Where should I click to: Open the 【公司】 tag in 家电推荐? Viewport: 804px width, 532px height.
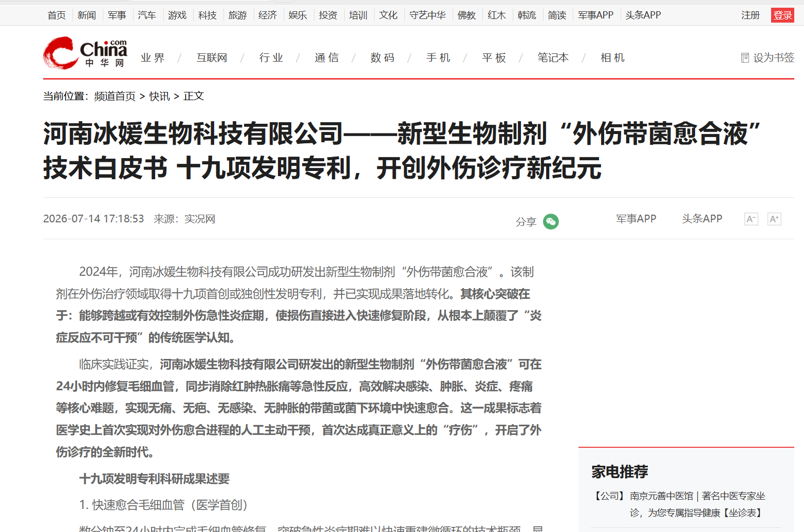tap(609, 496)
